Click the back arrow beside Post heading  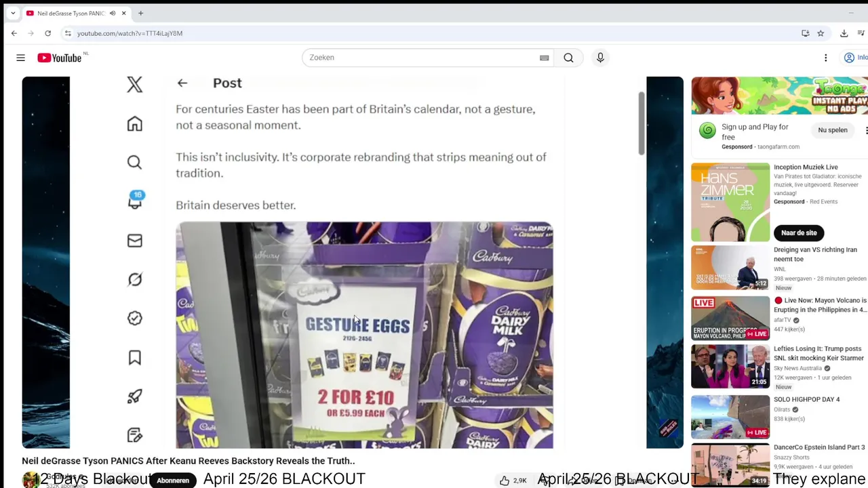[182, 83]
